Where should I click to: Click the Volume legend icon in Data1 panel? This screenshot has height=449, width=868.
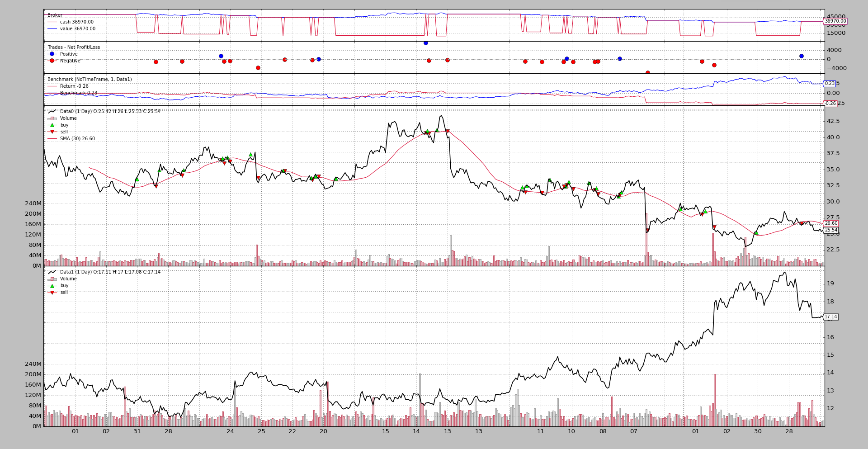click(x=52, y=279)
